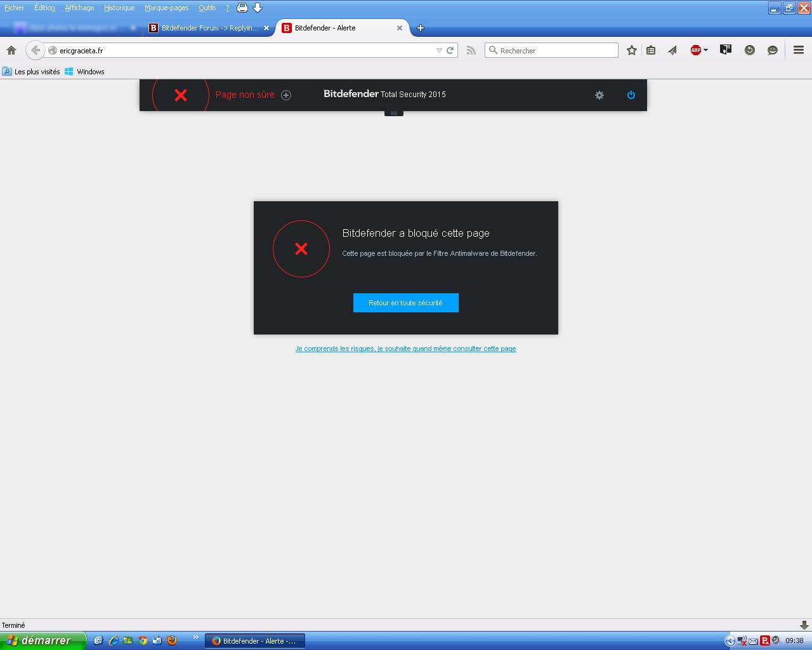Click the mail envelope tray icon

coord(753,641)
